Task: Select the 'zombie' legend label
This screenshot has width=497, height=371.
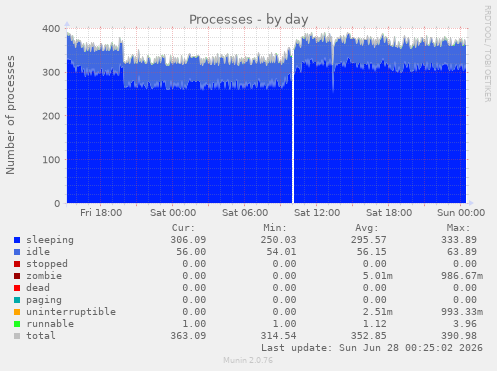Action: coord(44,276)
